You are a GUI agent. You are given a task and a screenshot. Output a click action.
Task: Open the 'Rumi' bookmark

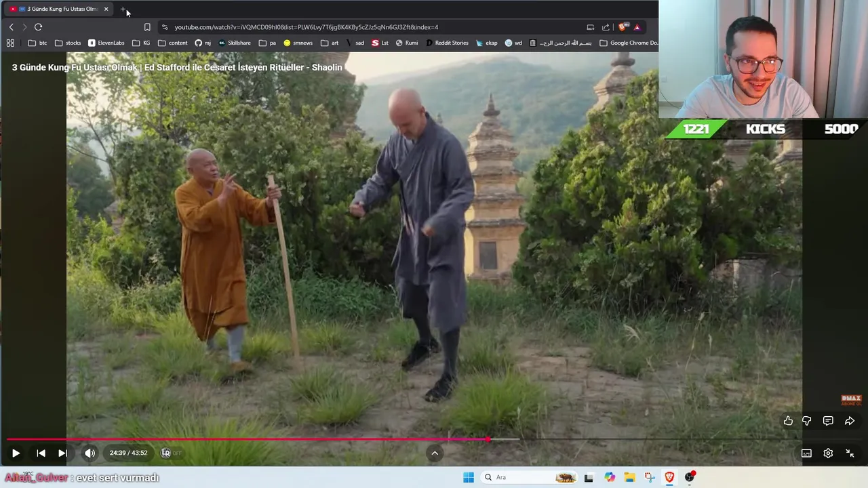click(x=407, y=43)
